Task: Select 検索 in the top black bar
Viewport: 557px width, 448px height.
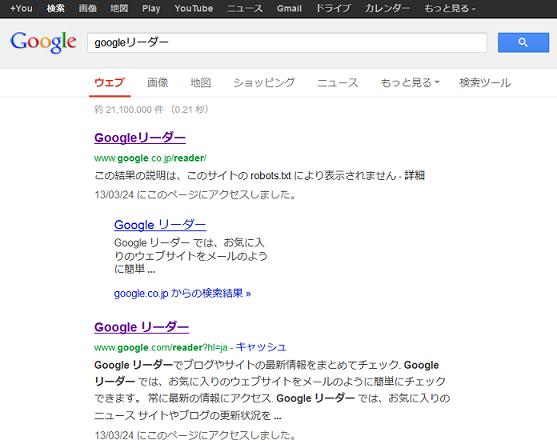Action: point(56,8)
